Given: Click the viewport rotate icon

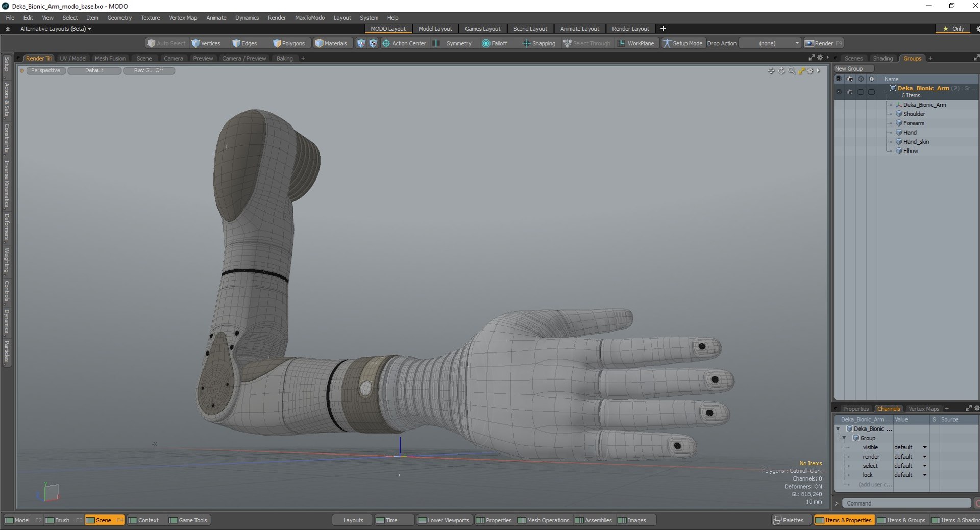Looking at the screenshot, I should [781, 71].
